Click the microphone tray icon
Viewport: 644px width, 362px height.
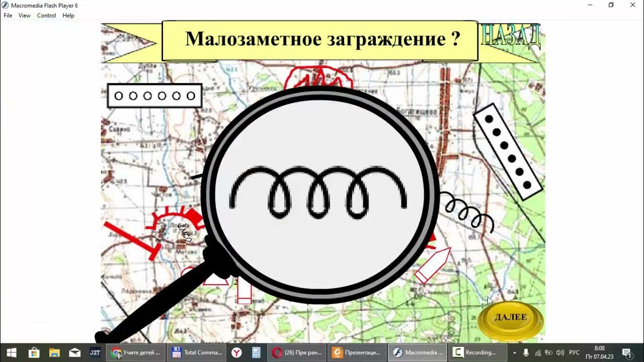coord(526,352)
